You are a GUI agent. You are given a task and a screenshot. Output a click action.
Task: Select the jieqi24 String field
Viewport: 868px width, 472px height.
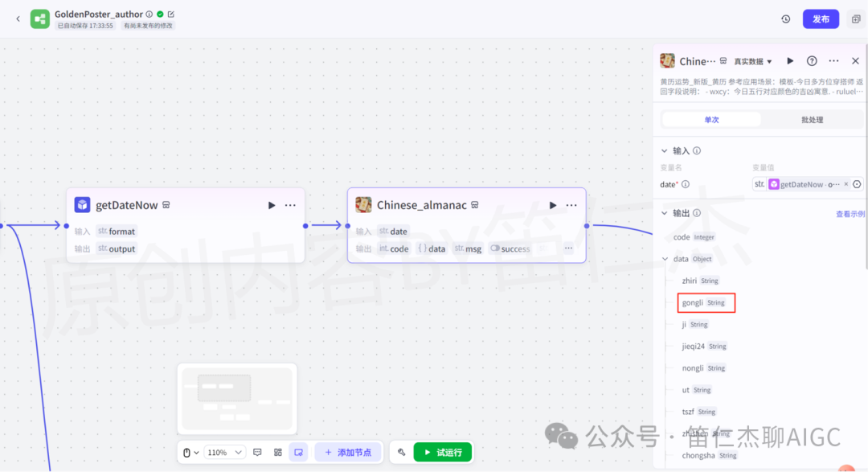pos(704,347)
